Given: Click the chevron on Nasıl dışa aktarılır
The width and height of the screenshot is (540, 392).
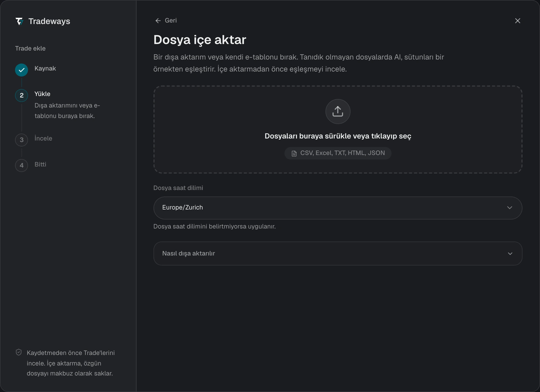Looking at the screenshot, I should [510, 254].
